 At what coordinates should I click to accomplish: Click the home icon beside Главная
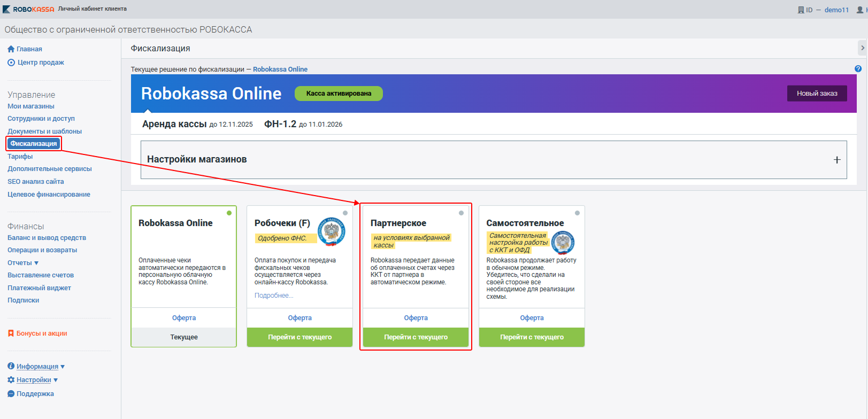click(11, 49)
